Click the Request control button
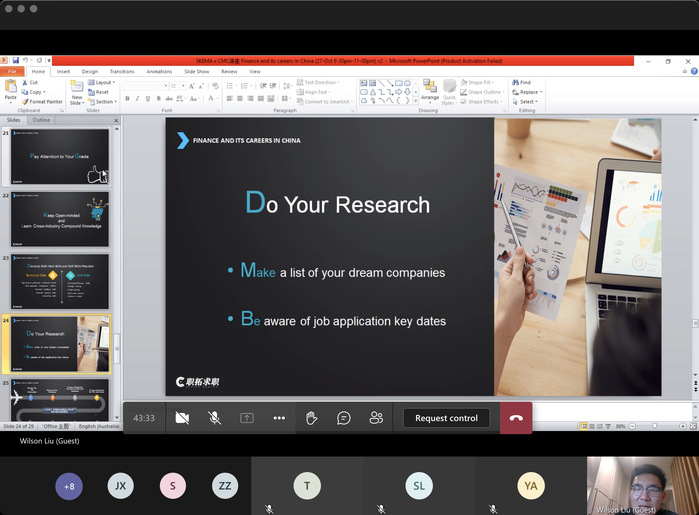 (446, 418)
